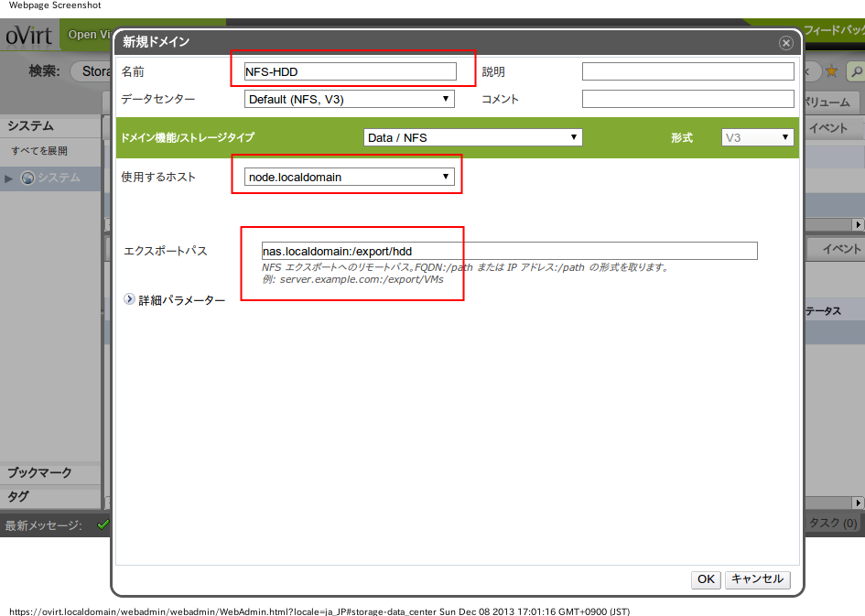Click the globe icon beside システム tree node
Image resolution: width=865 pixels, height=616 pixels.
coord(27,178)
